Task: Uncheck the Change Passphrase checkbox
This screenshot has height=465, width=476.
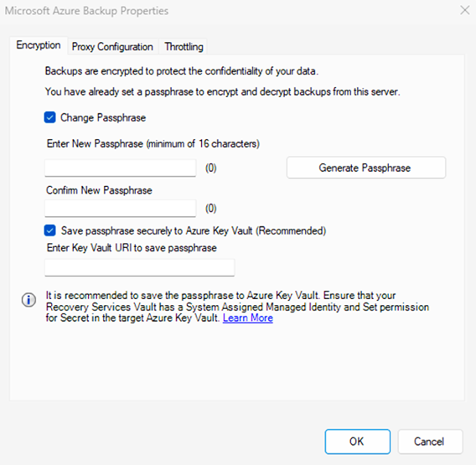Action: 49,117
